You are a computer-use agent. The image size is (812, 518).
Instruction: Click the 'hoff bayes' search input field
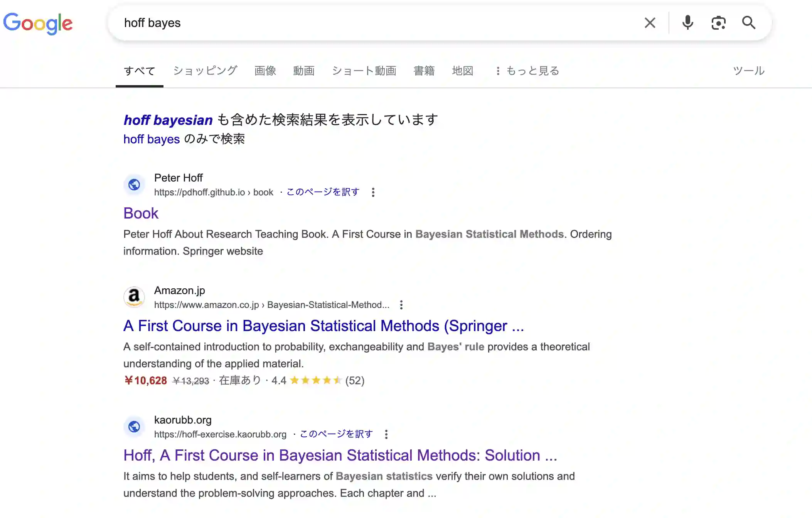(378, 23)
